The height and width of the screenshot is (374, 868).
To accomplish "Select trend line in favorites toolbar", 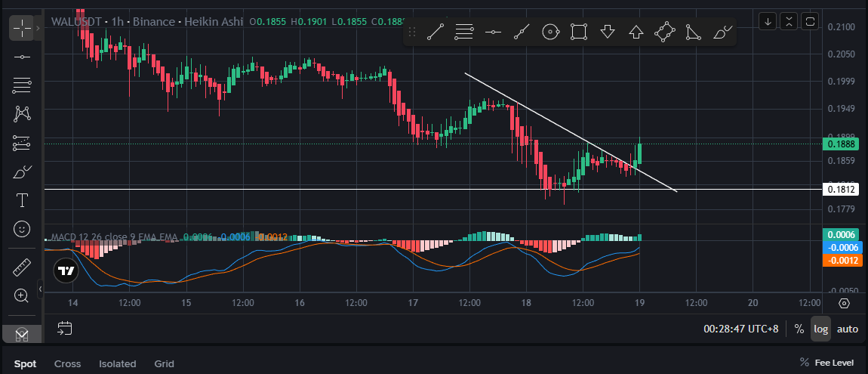I will coord(436,32).
